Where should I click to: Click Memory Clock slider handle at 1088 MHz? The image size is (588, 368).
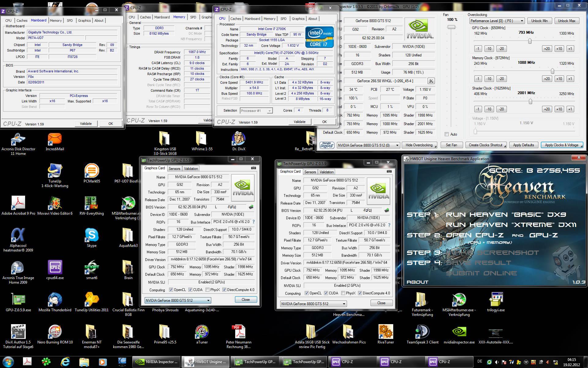click(x=552, y=71)
